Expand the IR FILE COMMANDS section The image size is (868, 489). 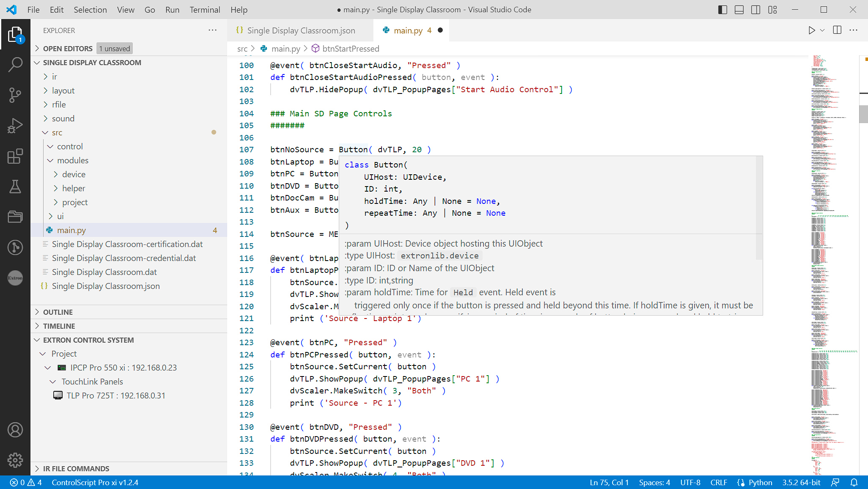pyautogui.click(x=76, y=469)
